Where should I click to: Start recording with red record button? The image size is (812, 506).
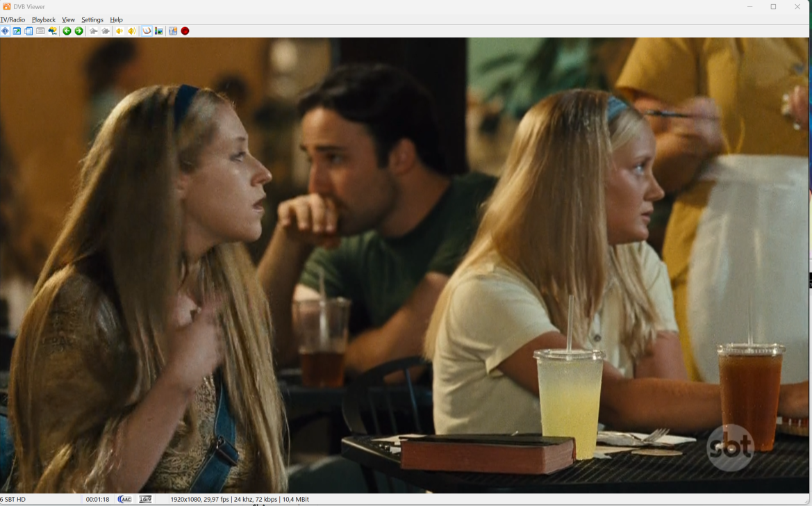[x=185, y=31]
